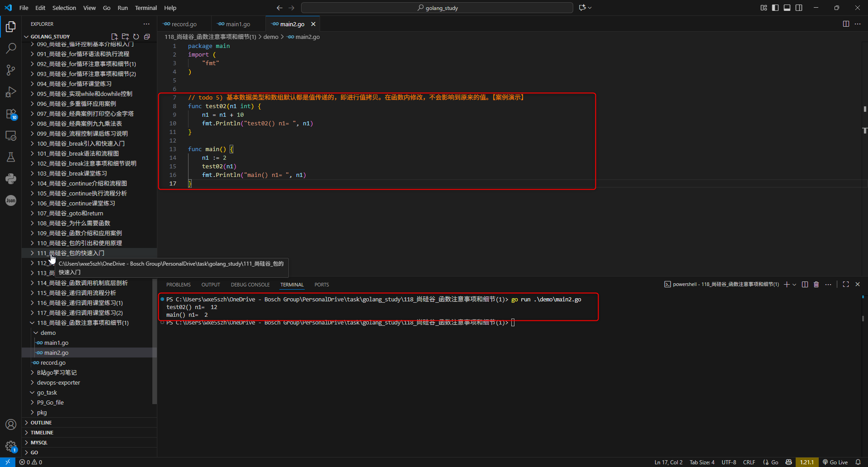Open the Testing flask view

click(11, 157)
